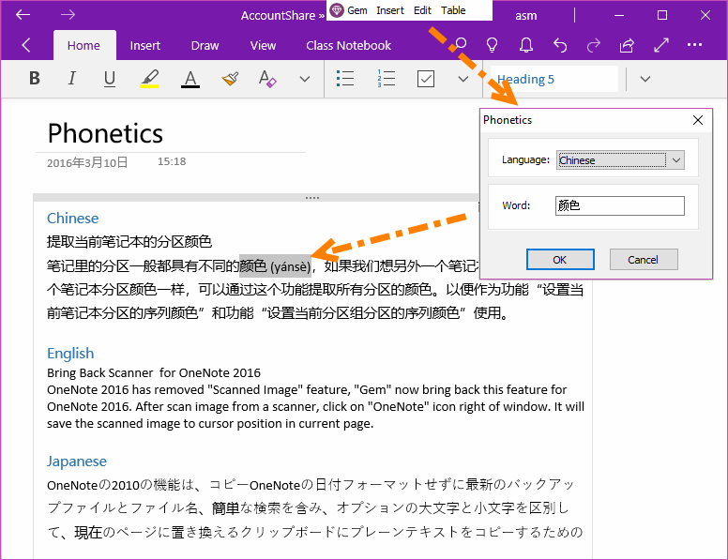Click the Gem diamond logo icon
Viewport: 728px width, 560px height.
point(337,10)
